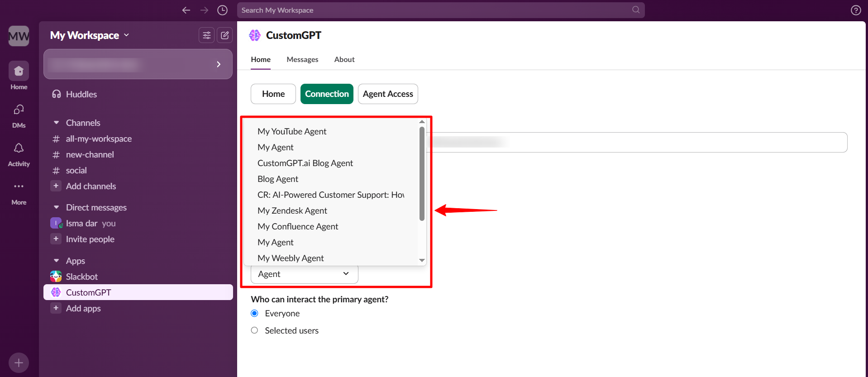The height and width of the screenshot is (377, 868).
Task: Expand the blurred banner chevron
Action: coord(219,64)
